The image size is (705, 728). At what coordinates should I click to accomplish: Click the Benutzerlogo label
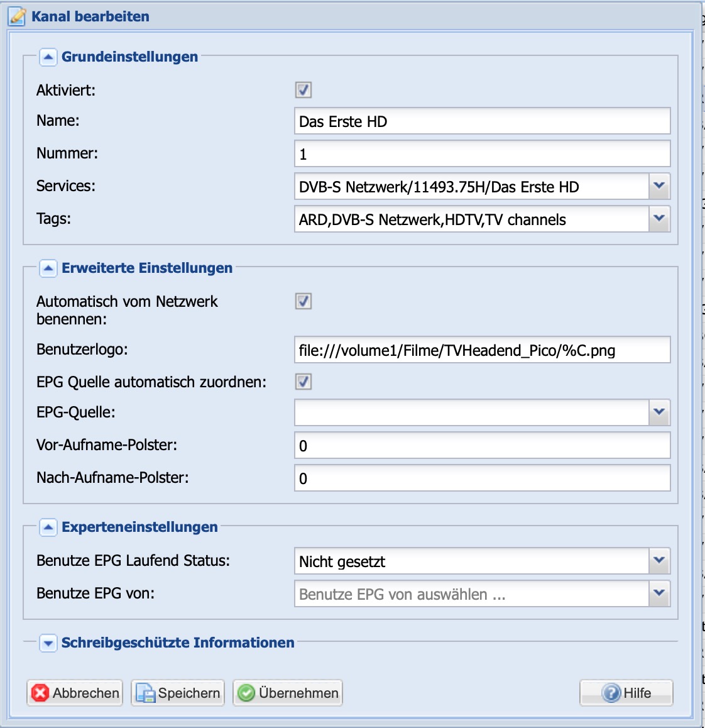(x=82, y=349)
